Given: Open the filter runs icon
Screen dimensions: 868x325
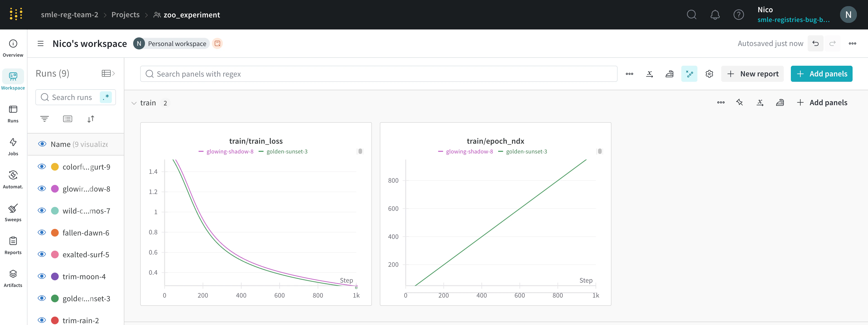Looking at the screenshot, I should pos(44,119).
